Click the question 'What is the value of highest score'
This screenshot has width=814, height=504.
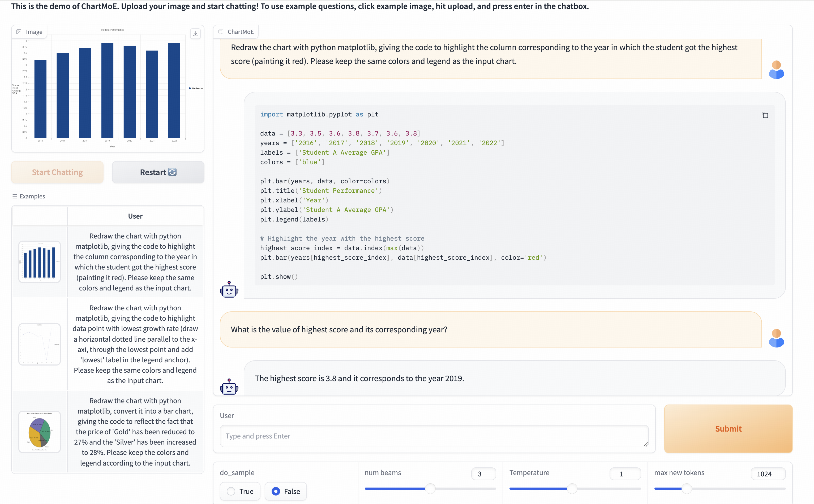pyautogui.click(x=339, y=330)
